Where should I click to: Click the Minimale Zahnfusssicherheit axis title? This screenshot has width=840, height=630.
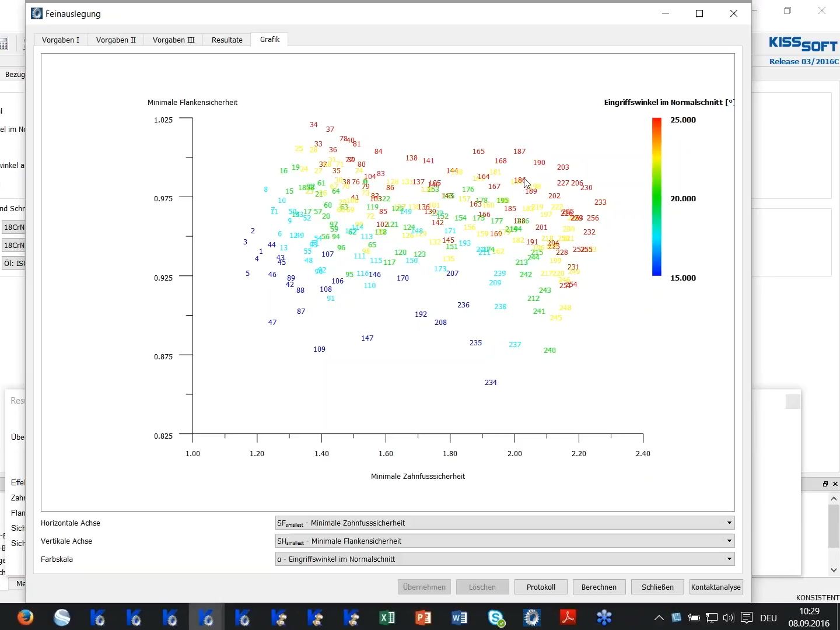[418, 477]
